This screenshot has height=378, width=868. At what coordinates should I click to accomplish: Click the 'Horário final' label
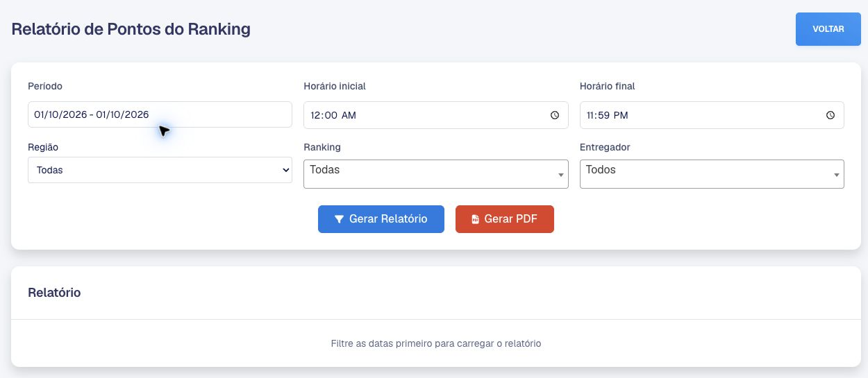tap(608, 86)
